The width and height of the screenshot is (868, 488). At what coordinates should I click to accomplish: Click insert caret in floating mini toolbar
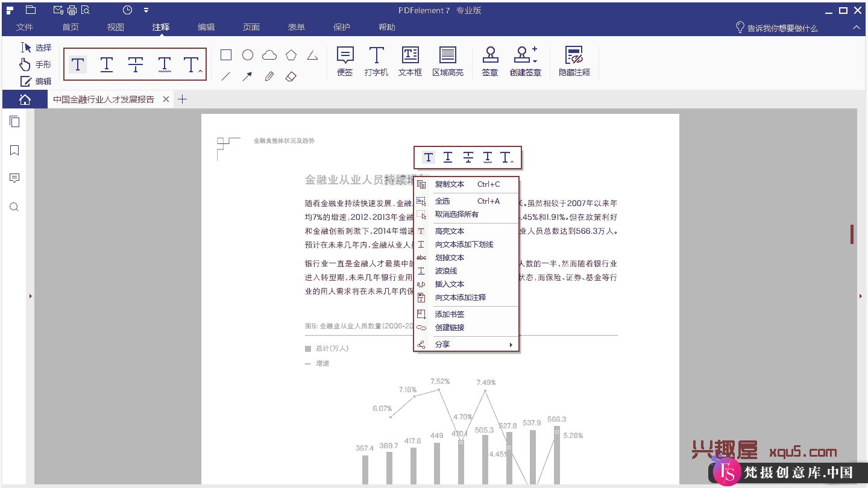coord(508,158)
